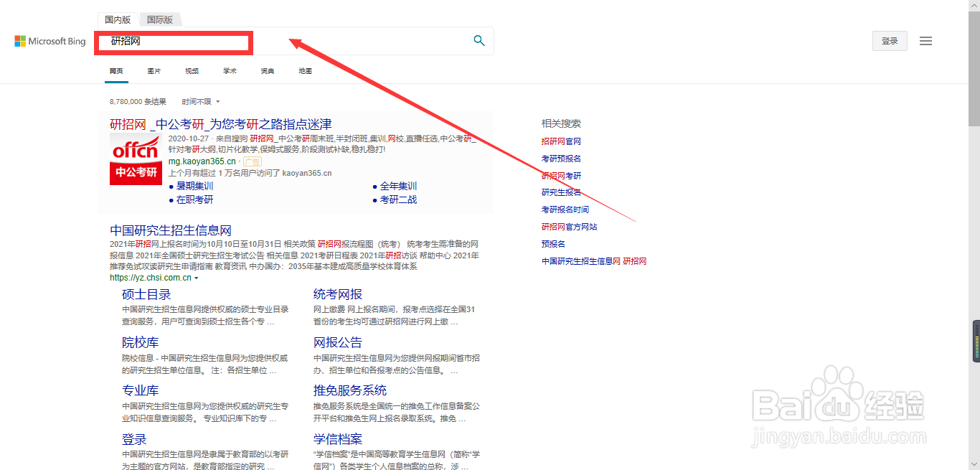Click related search 中国研究生招生信息网 研招网
Screen dimensions: 980x470
pos(594,261)
